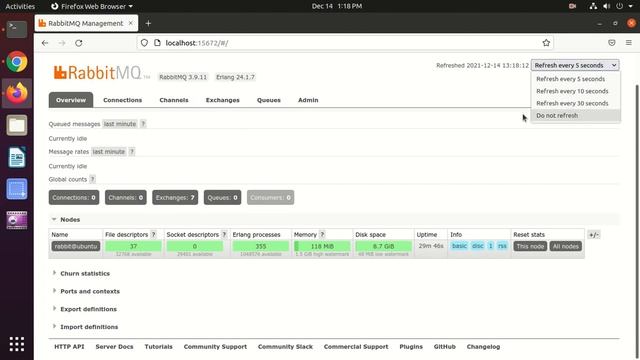Select Refresh every 30 seconds option
Viewport: 640px width, 360px height.
coord(576,103)
